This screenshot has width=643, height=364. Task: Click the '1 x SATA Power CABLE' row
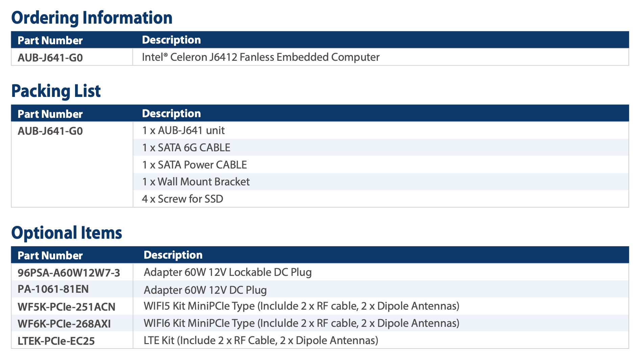click(x=194, y=165)
